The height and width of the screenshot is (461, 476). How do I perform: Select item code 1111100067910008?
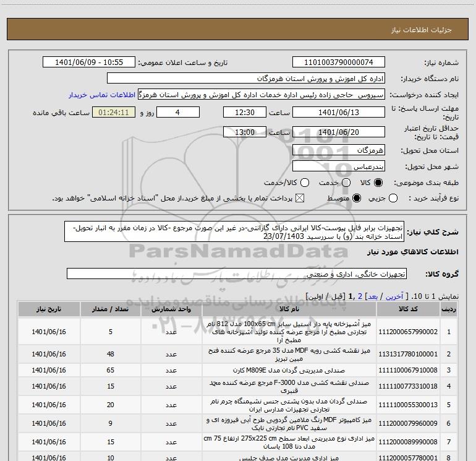pos(408,370)
